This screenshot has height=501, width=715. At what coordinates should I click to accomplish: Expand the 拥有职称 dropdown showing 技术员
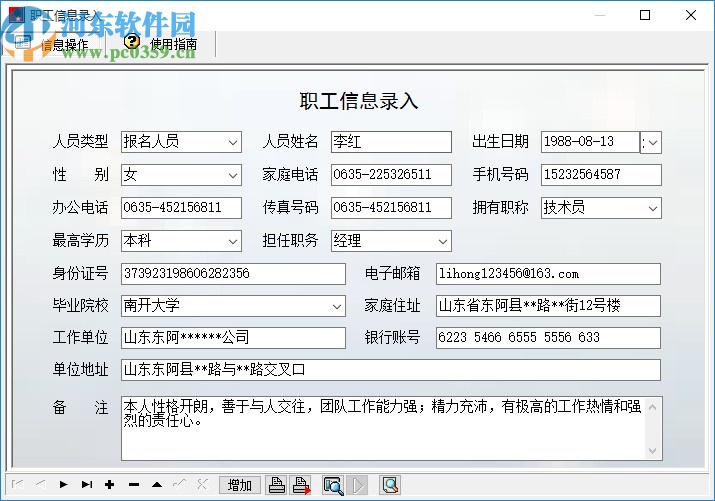[653, 208]
